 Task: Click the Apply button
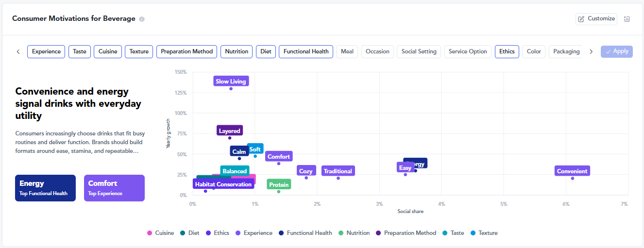[x=617, y=51]
